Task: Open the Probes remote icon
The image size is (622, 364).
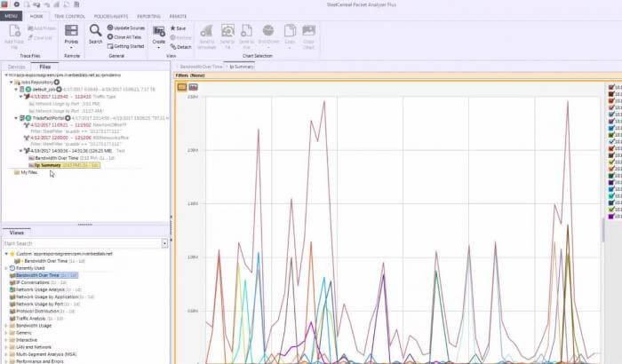Action: click(71, 31)
